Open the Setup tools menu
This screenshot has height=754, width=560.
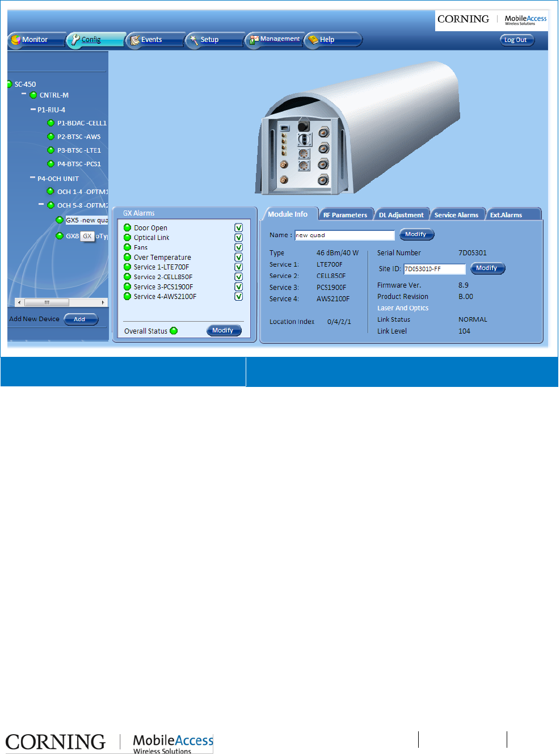(214, 40)
